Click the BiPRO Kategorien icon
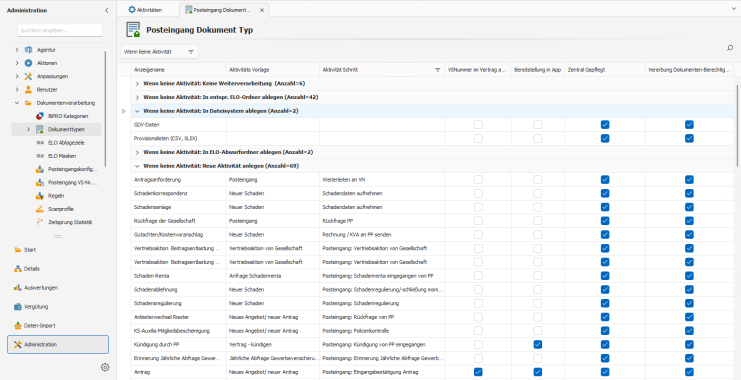The width and height of the screenshot is (741, 380). (40, 116)
